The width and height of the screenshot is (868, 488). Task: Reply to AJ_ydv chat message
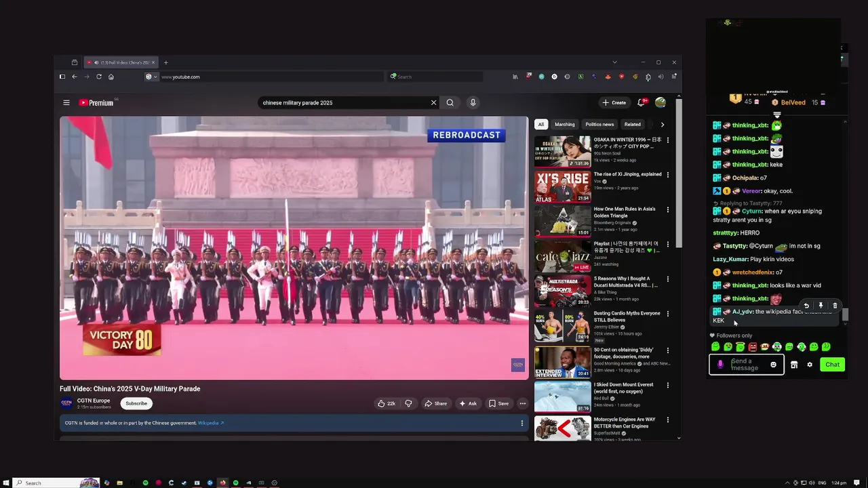click(x=806, y=306)
